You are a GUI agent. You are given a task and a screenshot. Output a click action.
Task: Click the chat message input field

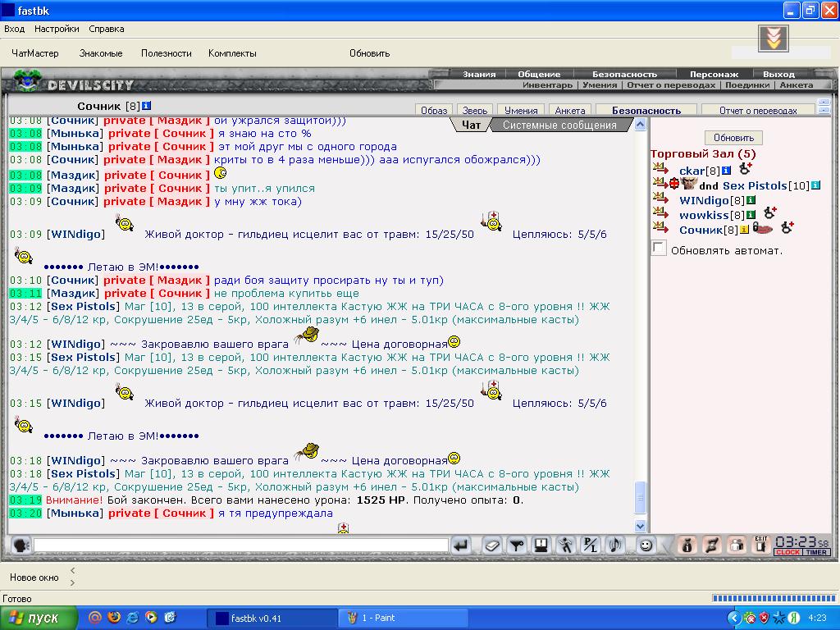pos(241,546)
